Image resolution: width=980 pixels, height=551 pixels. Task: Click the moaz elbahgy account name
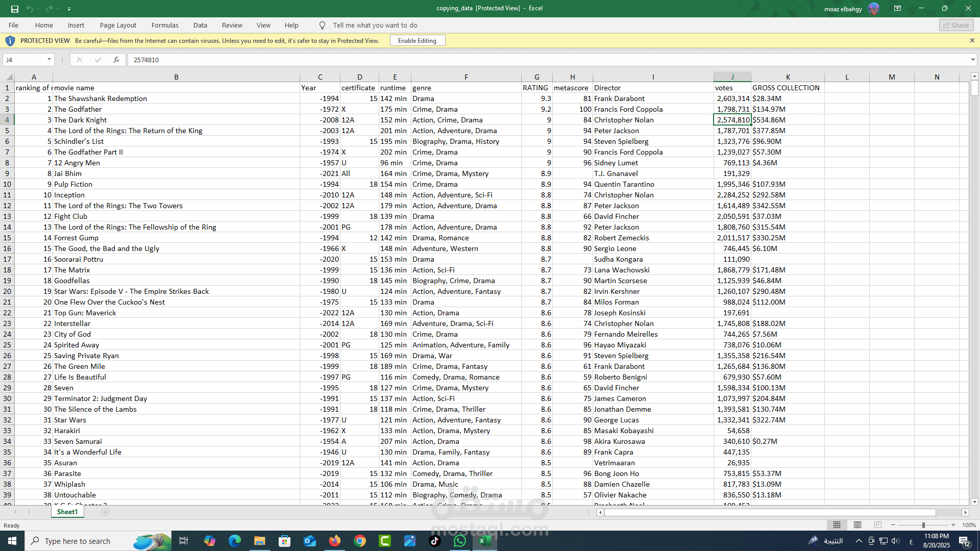pyautogui.click(x=843, y=9)
